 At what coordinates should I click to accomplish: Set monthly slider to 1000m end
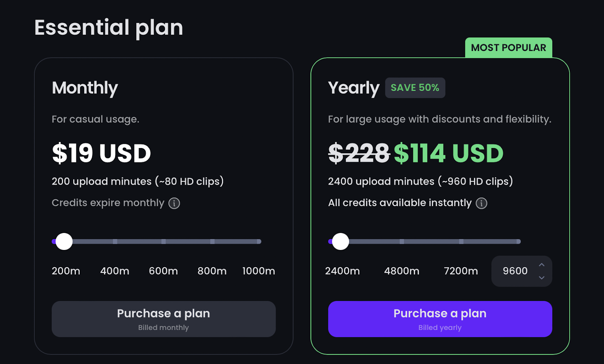click(259, 241)
